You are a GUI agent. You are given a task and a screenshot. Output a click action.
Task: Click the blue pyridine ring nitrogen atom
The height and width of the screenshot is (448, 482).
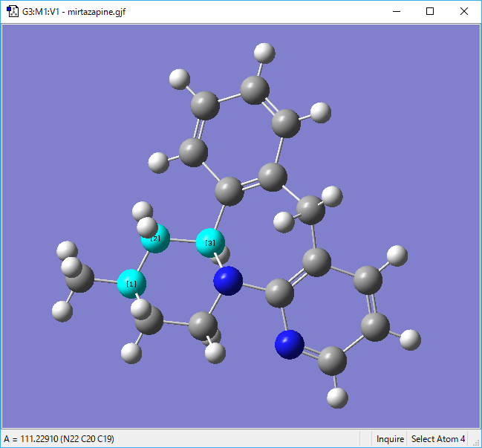[x=290, y=345]
